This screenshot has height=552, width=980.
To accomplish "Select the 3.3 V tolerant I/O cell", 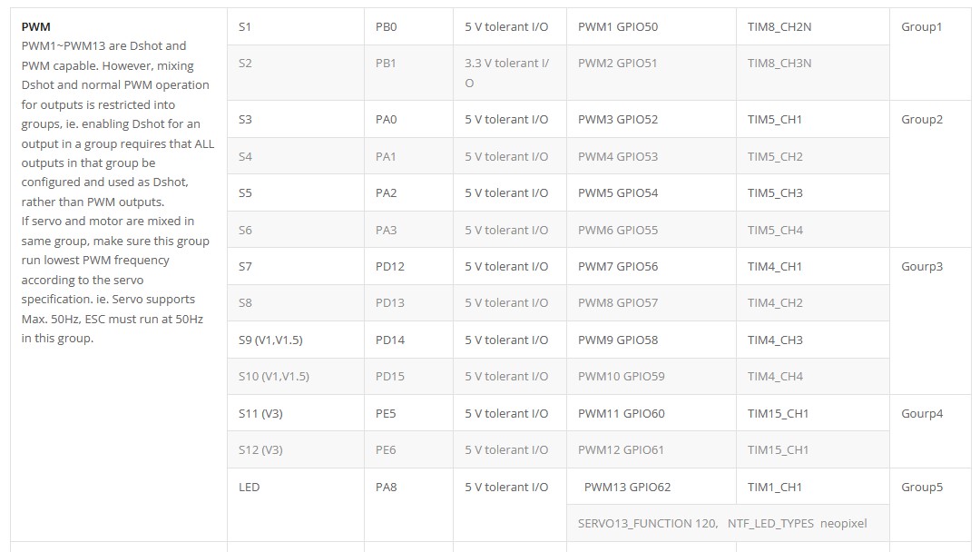I will point(510,73).
